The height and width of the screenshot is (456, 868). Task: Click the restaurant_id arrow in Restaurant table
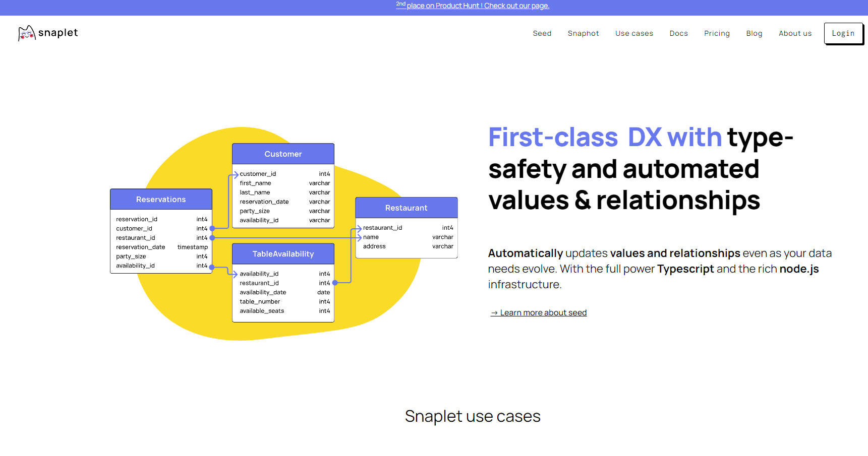(358, 228)
